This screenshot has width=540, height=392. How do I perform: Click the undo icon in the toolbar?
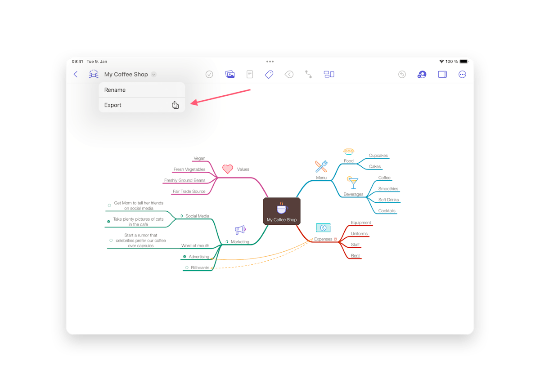click(402, 74)
